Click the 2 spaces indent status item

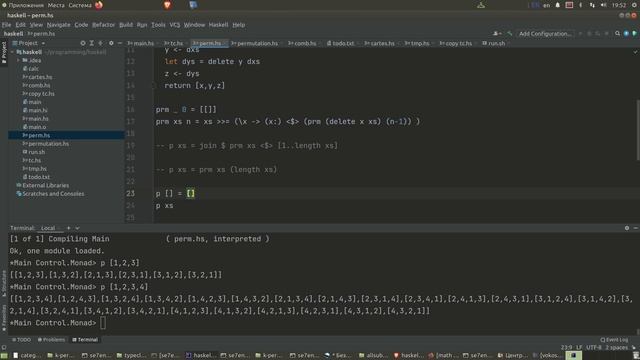click(616, 347)
